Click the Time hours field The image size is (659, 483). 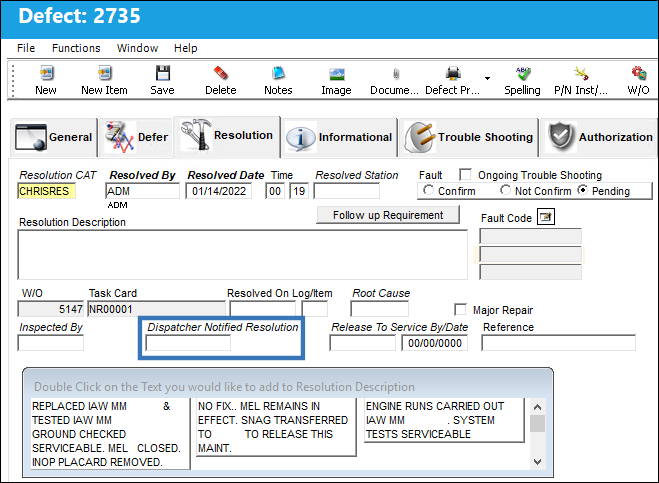(x=275, y=191)
